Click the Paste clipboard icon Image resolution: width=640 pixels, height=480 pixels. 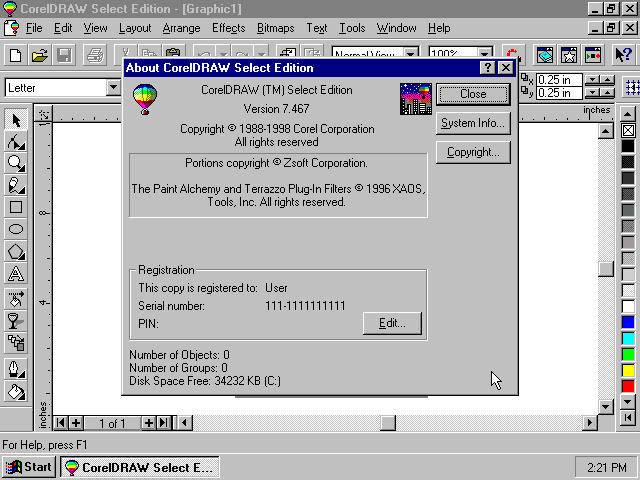coord(173,53)
